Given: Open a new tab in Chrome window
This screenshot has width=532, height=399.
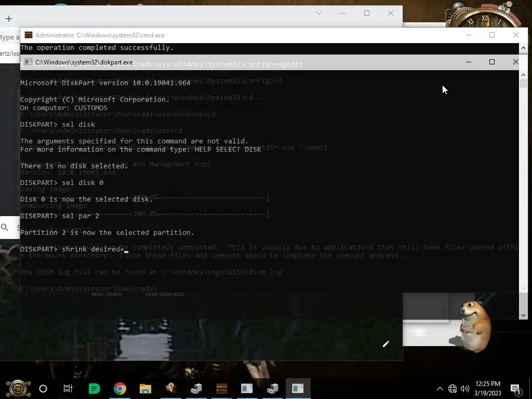Looking at the screenshot, I should tap(9, 19).
